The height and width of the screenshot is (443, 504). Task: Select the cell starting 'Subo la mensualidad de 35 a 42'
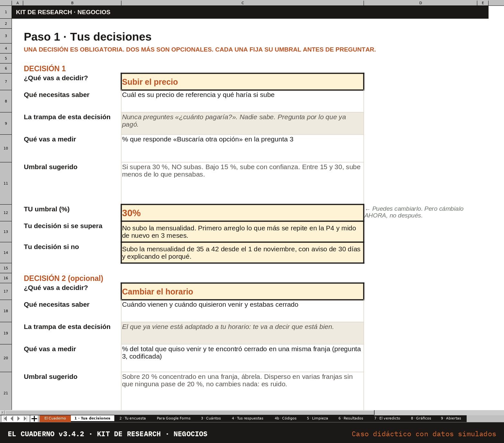coord(242,253)
